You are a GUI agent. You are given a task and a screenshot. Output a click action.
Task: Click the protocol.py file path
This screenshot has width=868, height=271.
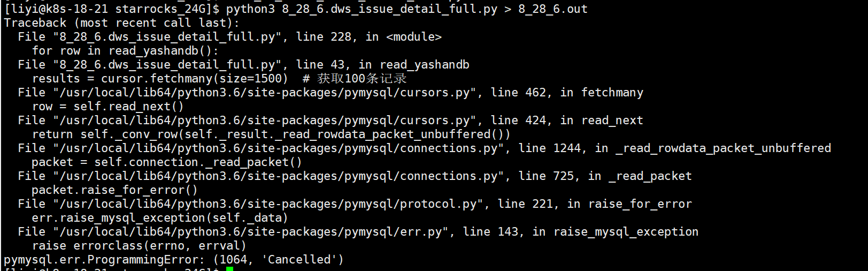268,204
